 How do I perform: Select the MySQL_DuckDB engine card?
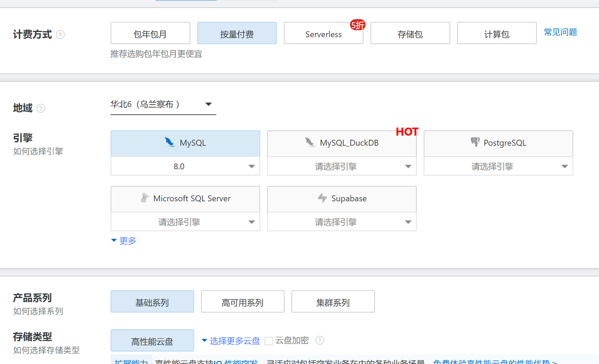pos(342,144)
